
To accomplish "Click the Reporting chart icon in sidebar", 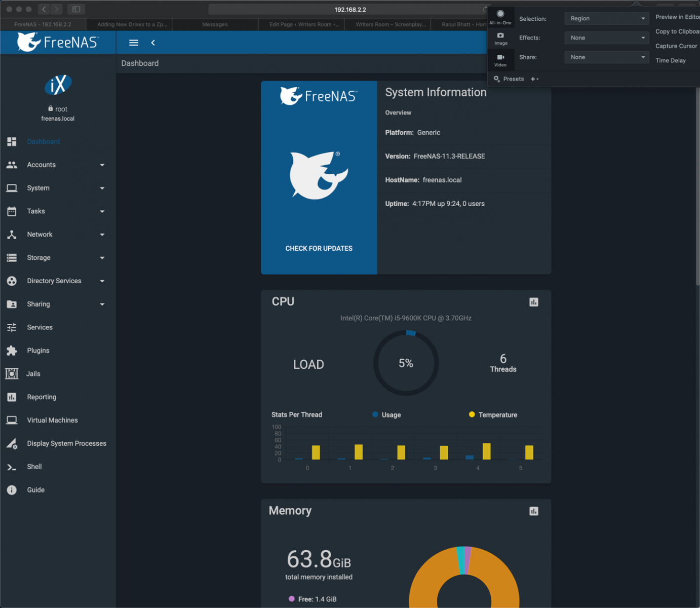I will [x=12, y=397].
